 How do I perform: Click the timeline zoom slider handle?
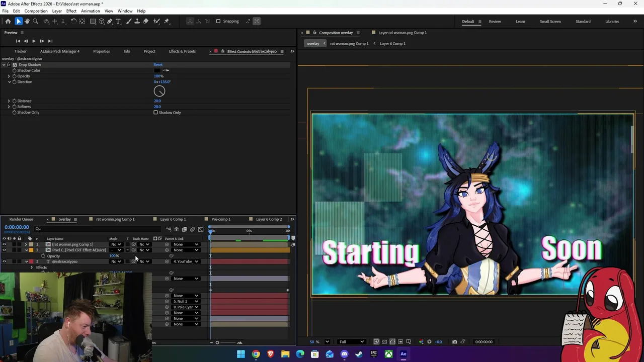click(217, 342)
